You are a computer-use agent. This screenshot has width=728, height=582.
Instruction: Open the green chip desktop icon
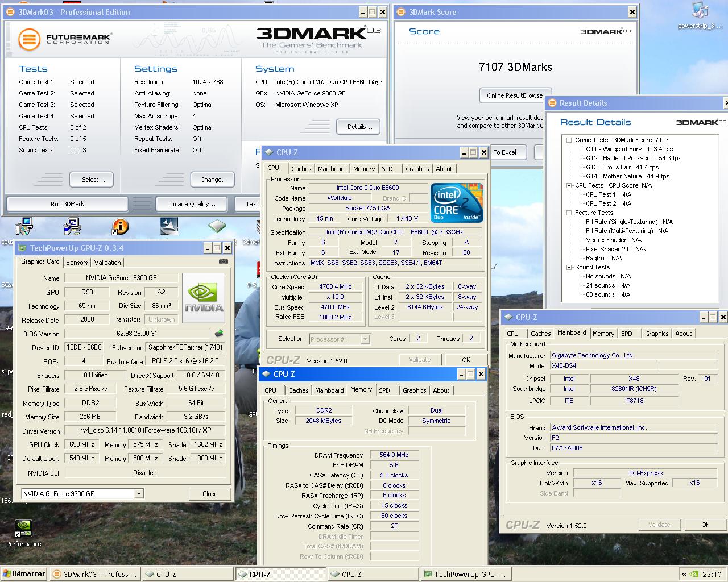pyautogui.click(x=217, y=226)
